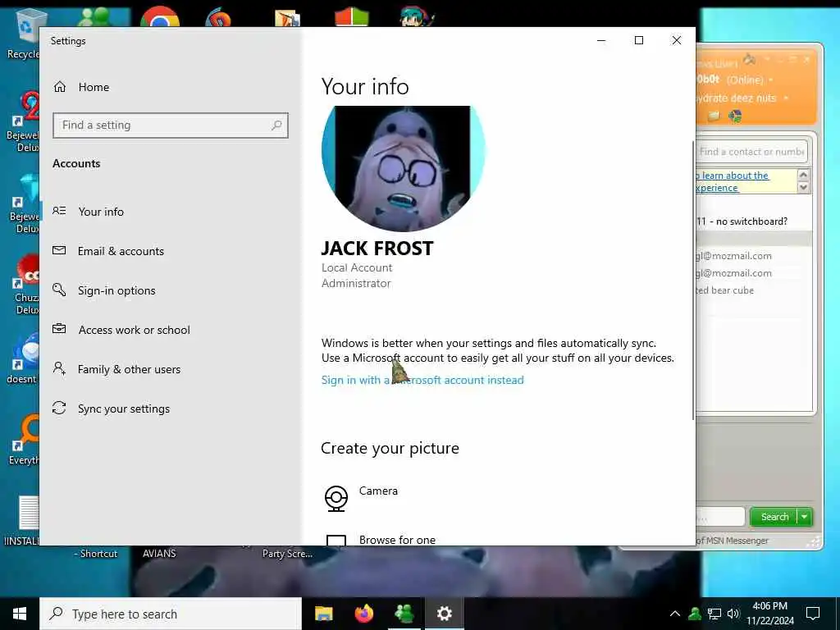Choose Camera to create your picture
Screen dimensions: 840x630
[x=378, y=491]
